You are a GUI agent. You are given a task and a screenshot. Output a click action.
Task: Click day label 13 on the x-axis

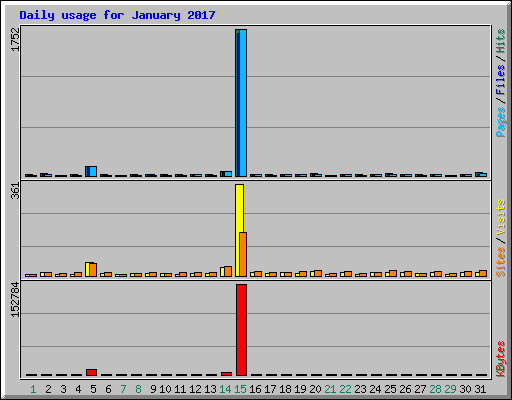210,389
